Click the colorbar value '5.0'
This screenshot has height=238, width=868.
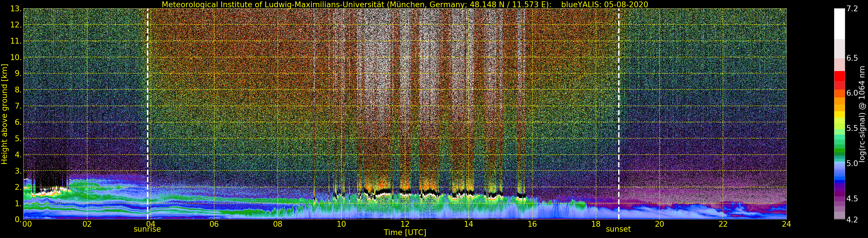click(852, 163)
